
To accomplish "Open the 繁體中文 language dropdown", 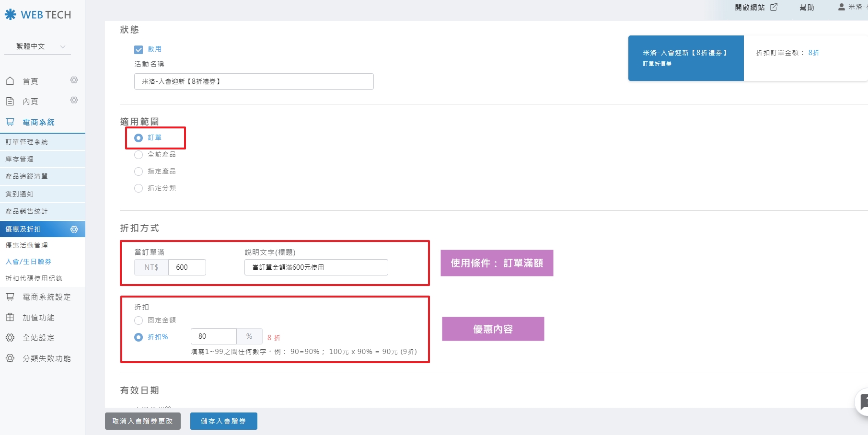I will [x=38, y=46].
